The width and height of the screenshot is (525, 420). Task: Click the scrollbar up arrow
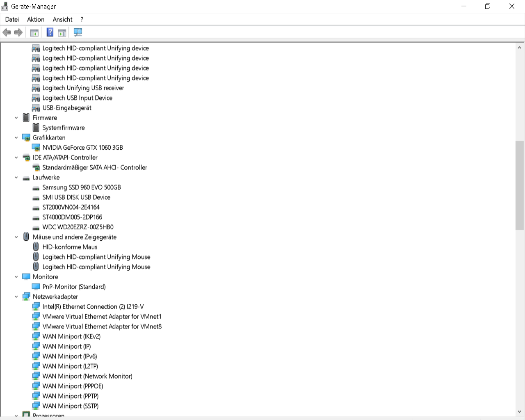pyautogui.click(x=520, y=47)
